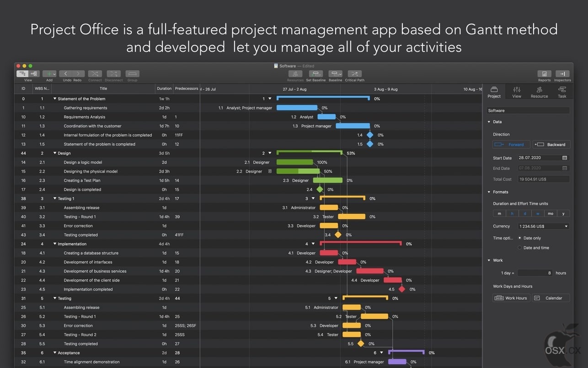Click the Design a logic model 100% bar

point(295,162)
